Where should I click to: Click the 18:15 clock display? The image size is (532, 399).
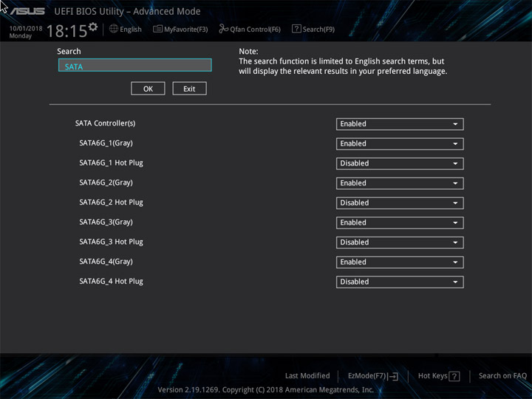(66, 31)
